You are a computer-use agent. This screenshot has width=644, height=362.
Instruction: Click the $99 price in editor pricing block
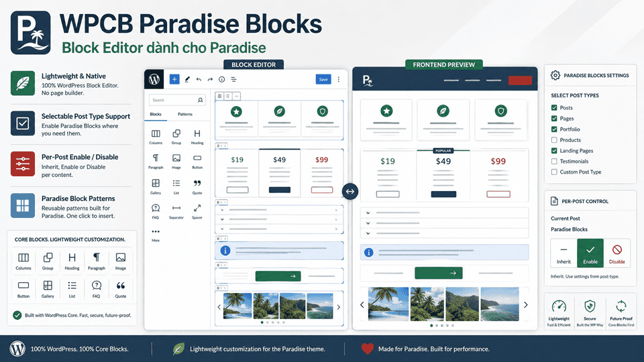coord(321,160)
